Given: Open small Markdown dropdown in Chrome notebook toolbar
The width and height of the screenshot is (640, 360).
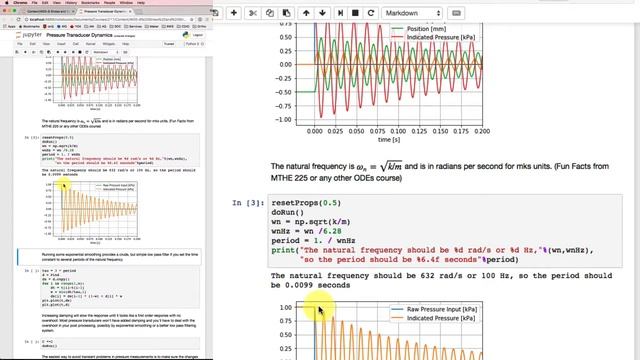Looking at the screenshot, I should click(105, 52).
